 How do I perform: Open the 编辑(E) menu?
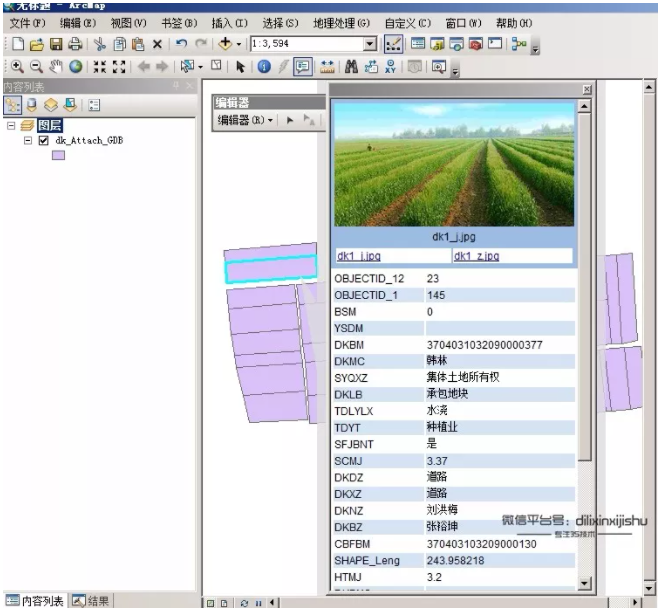78,23
